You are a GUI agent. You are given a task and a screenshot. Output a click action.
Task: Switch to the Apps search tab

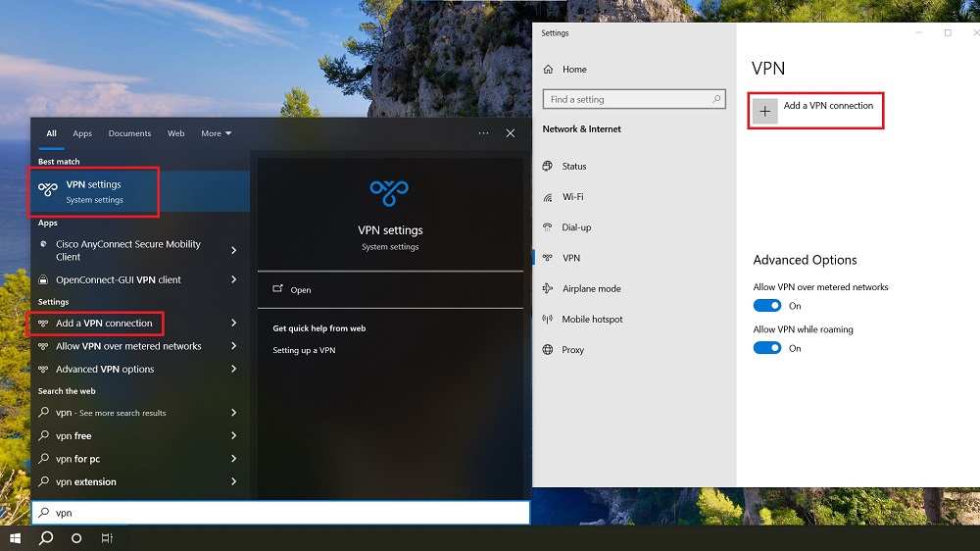[x=82, y=133]
